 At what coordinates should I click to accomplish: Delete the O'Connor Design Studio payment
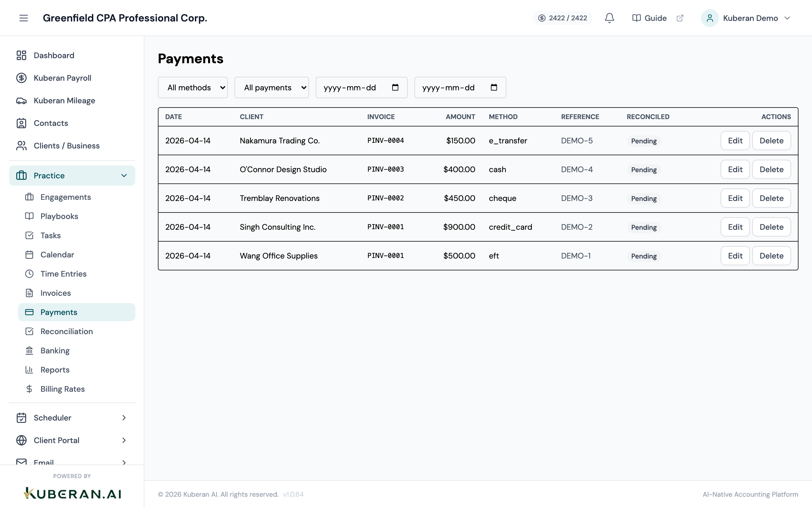coord(771,169)
